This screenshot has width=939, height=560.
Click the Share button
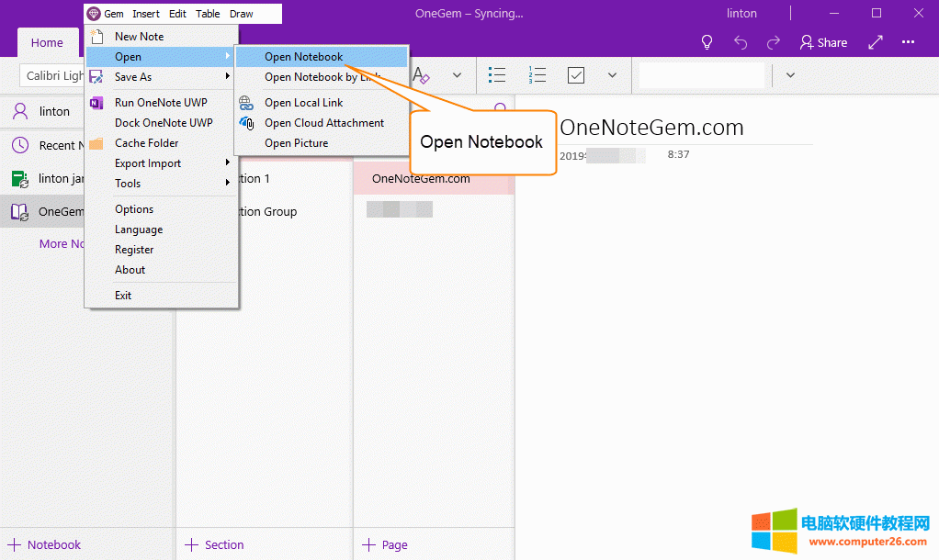tap(823, 41)
